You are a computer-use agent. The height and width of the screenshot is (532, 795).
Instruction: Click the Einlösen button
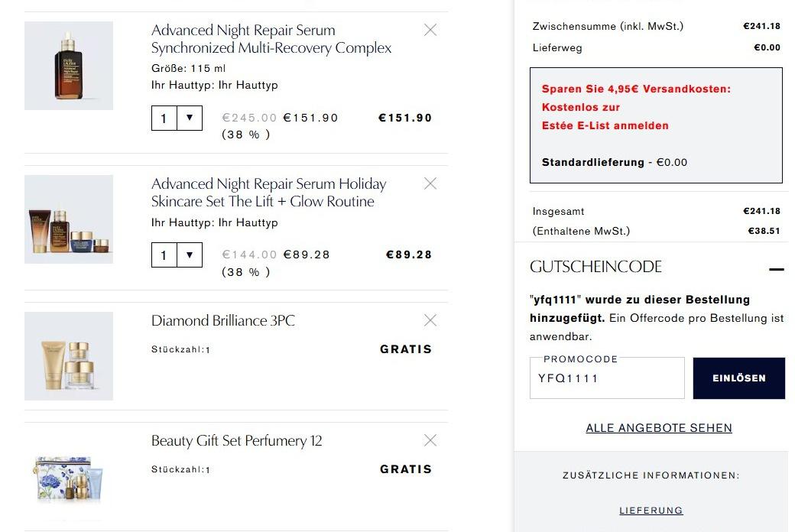(738, 378)
